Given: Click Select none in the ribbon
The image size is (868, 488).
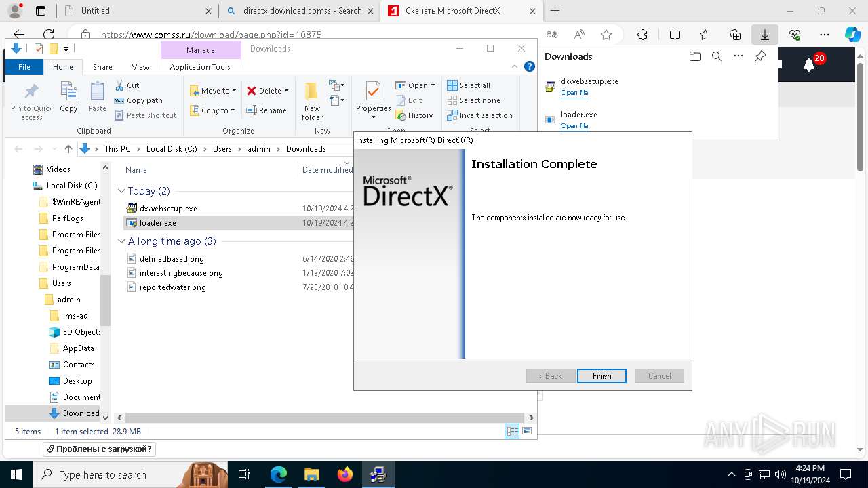Looking at the screenshot, I should click(x=473, y=100).
